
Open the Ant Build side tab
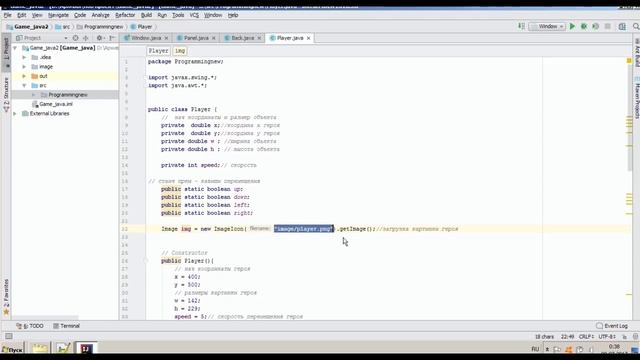(636, 52)
